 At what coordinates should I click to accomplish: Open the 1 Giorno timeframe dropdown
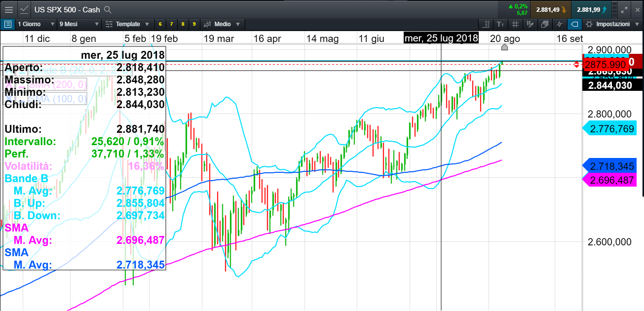pos(36,24)
